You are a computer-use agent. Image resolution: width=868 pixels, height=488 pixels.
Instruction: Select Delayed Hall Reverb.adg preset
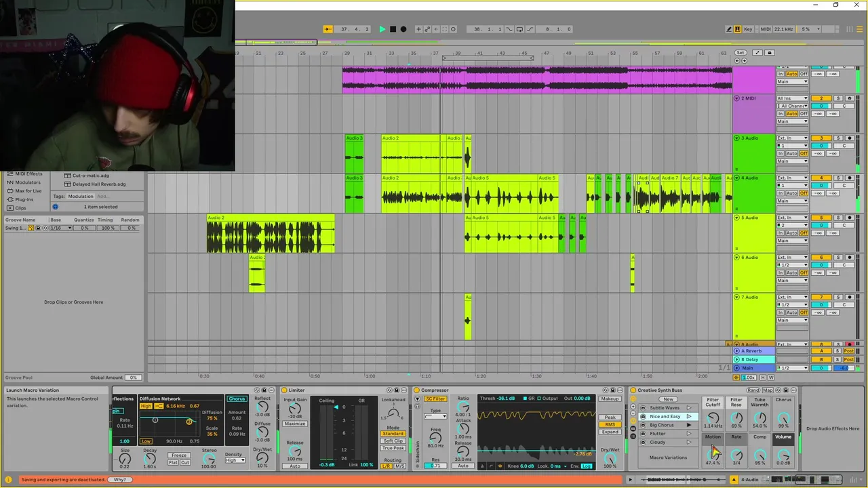(99, 184)
